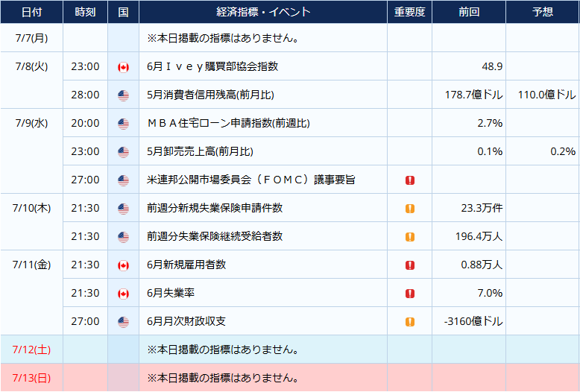Click Canada flag beside 6月失業率
Image resolution: width=580 pixels, height=392 pixels.
(123, 294)
